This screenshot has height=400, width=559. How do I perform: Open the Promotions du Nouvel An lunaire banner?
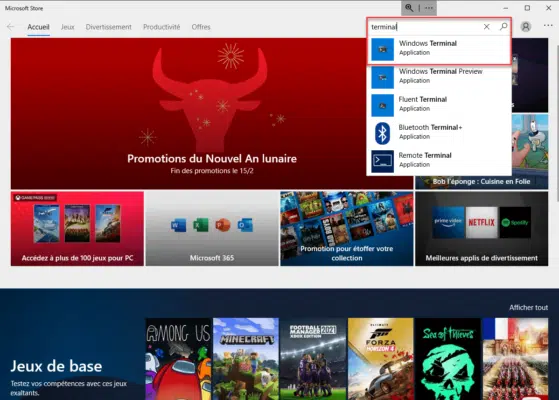tap(212, 113)
